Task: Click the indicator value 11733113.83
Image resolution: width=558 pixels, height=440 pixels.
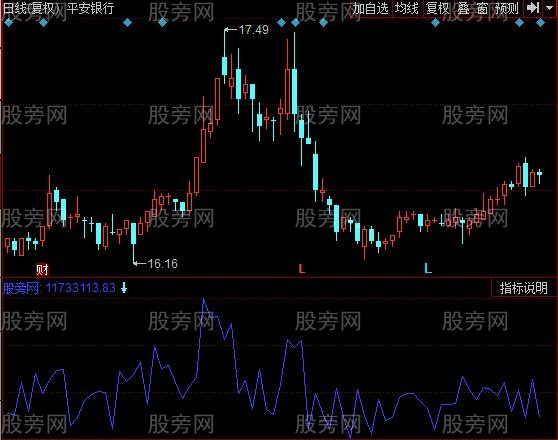Action: tap(81, 288)
